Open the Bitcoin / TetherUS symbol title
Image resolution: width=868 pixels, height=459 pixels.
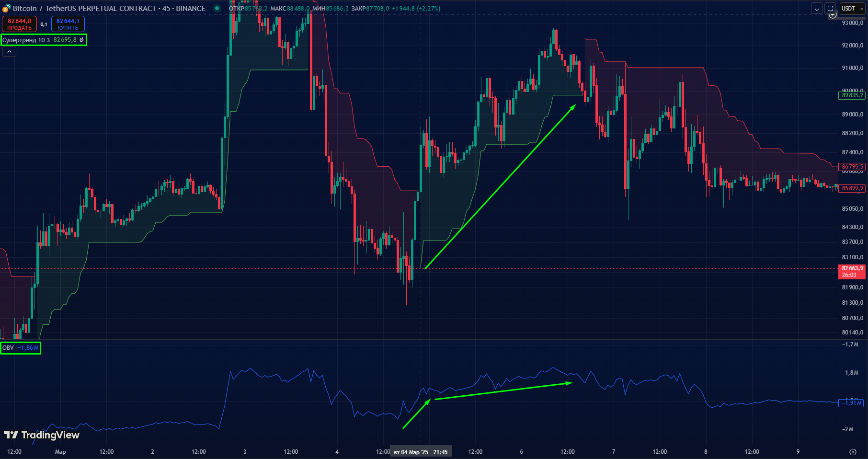(x=109, y=8)
